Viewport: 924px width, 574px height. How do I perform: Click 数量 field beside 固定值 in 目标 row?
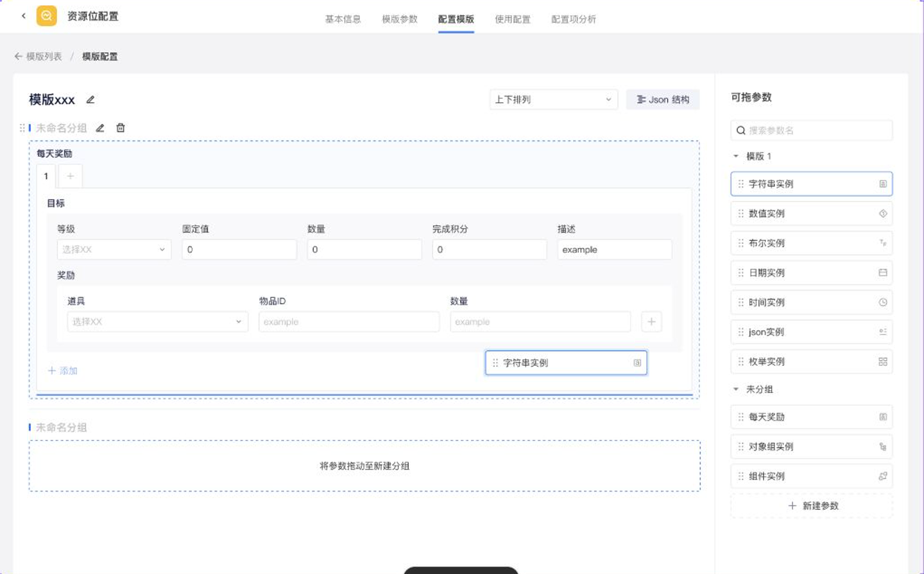[364, 249]
